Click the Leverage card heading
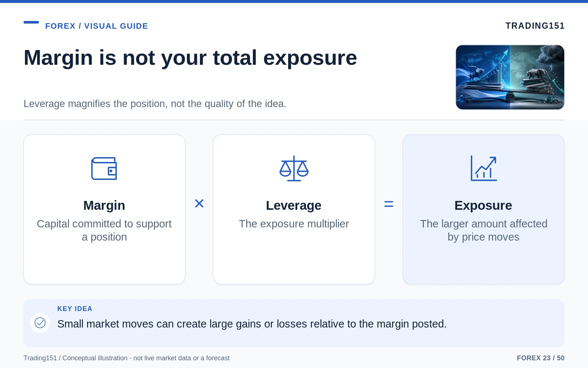 click(x=294, y=205)
